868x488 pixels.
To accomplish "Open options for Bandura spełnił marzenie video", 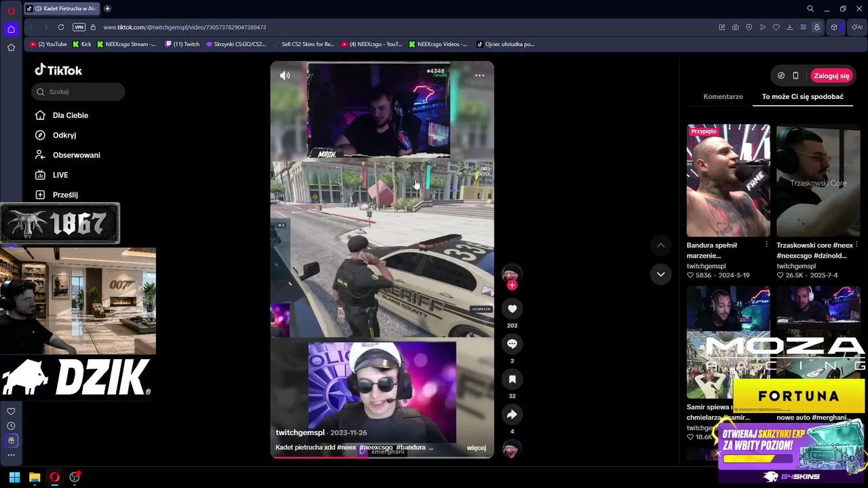I will [766, 245].
